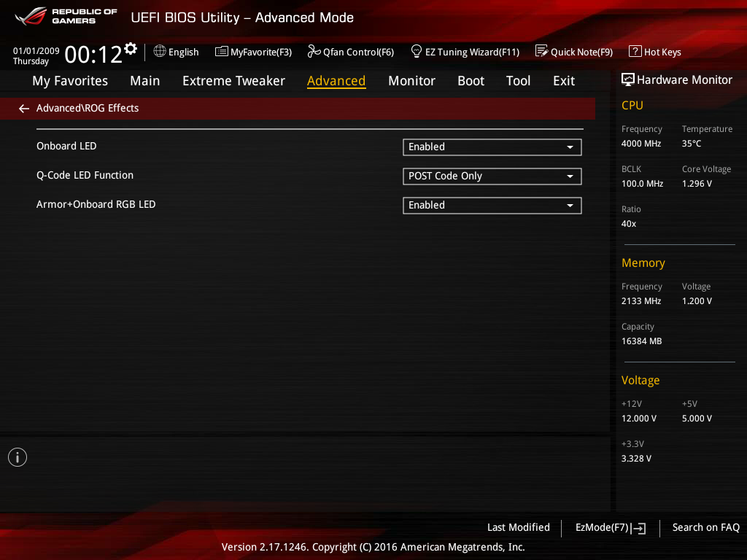Screen dimensions: 747x560
Task: Click the Quick Note pencil icon
Action: 542,51
